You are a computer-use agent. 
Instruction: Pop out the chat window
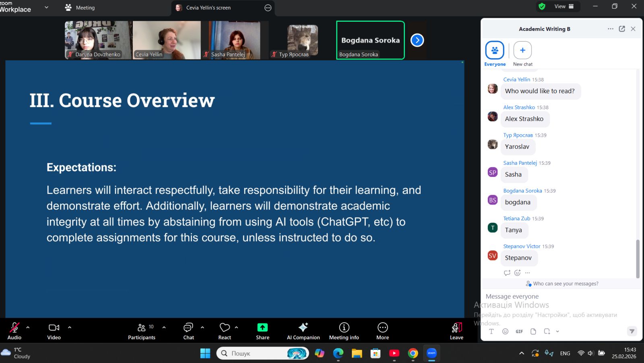[x=622, y=29]
